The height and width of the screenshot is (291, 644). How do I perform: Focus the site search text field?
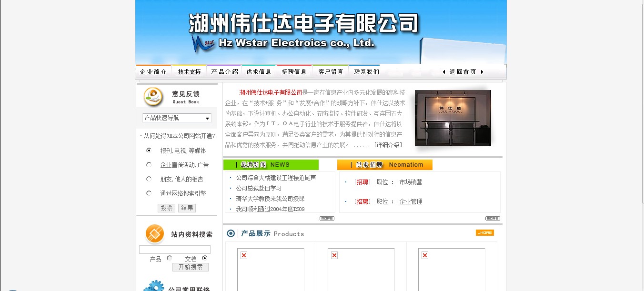pos(175,250)
